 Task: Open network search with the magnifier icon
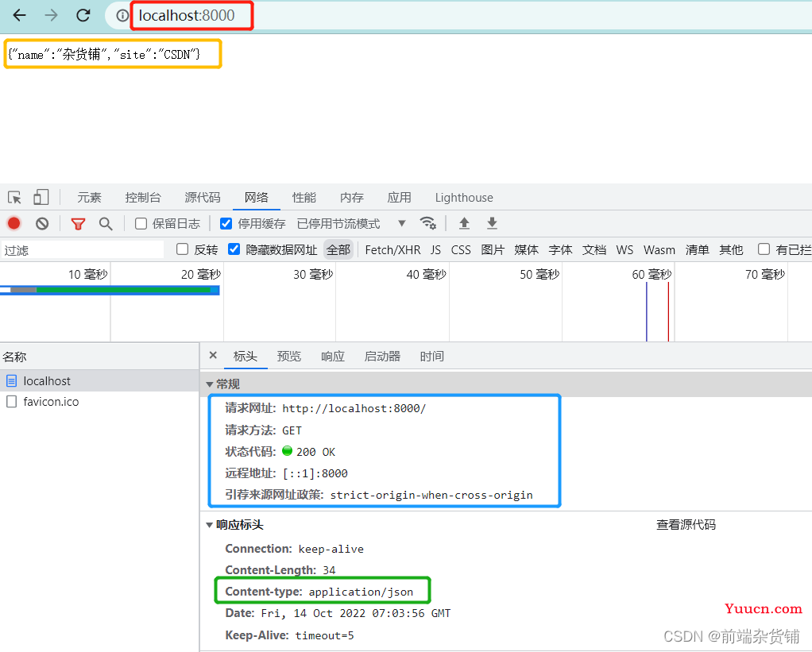click(x=106, y=223)
